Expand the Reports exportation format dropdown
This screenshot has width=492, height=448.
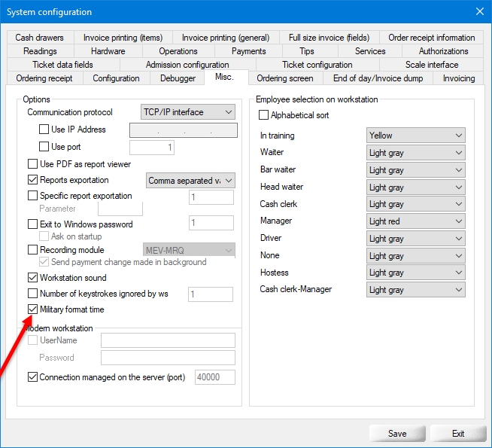[190, 181]
